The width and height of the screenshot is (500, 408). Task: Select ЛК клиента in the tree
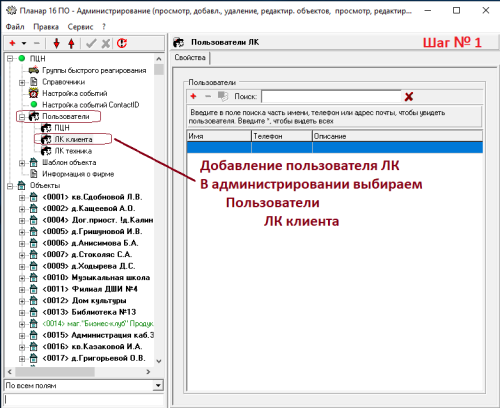coord(73,140)
